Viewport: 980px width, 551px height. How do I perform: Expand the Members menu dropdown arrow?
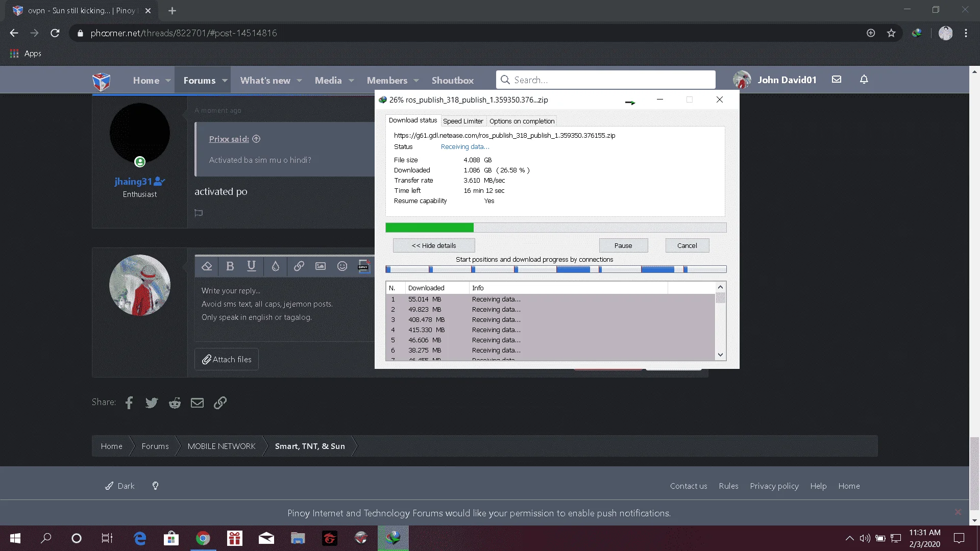click(416, 81)
